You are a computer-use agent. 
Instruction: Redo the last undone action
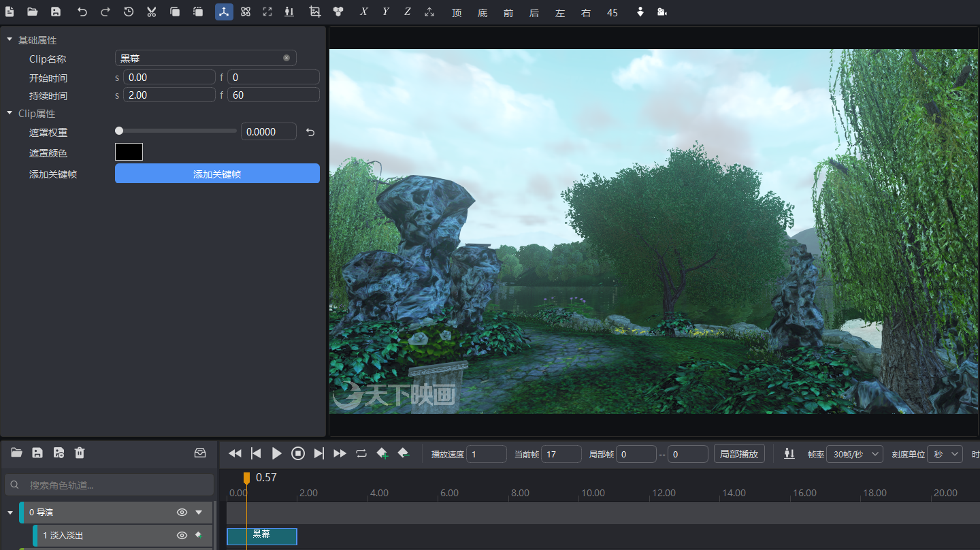click(105, 12)
